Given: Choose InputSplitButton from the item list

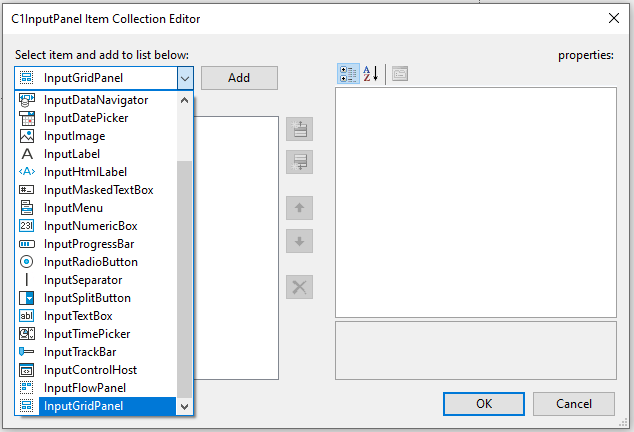Looking at the screenshot, I should [87, 298].
